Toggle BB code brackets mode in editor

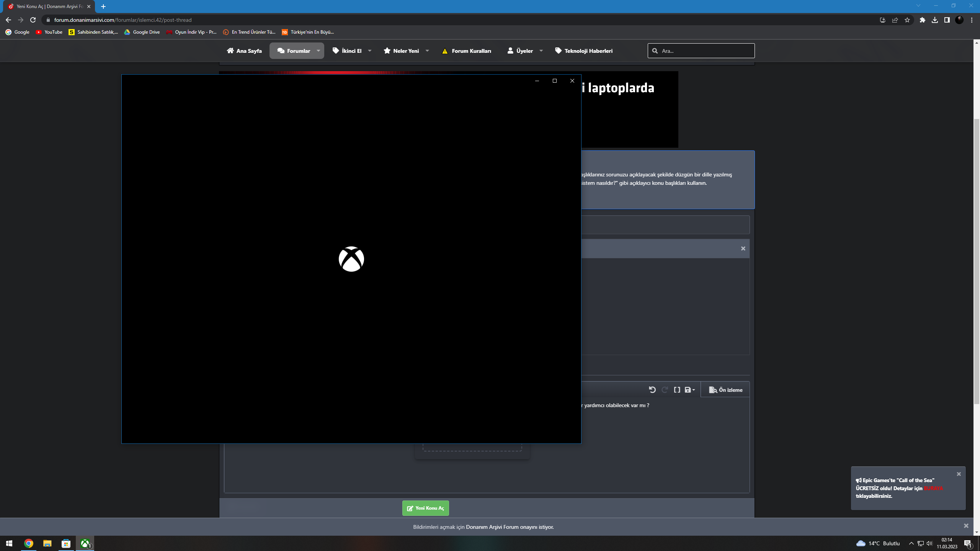pos(677,390)
